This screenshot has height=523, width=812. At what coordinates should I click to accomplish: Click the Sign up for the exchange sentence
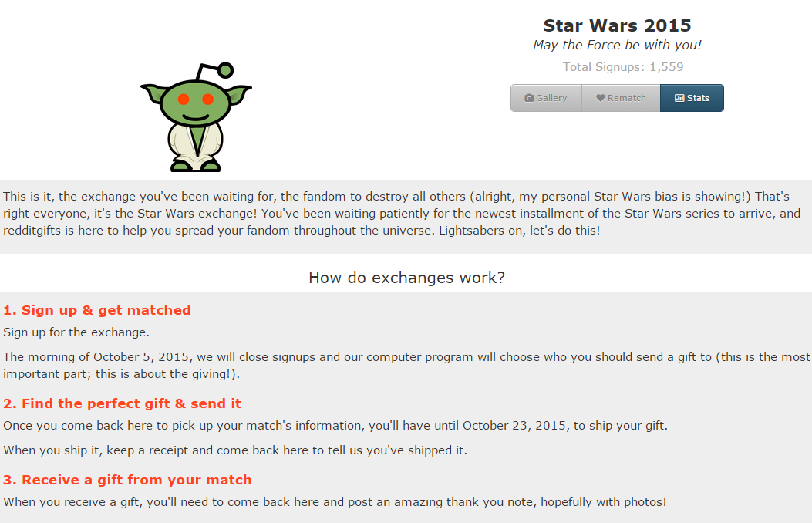coord(76,332)
